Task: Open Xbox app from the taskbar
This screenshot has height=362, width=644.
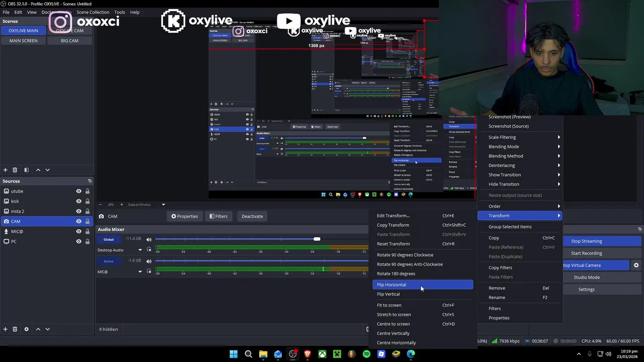Action: pos(322,354)
